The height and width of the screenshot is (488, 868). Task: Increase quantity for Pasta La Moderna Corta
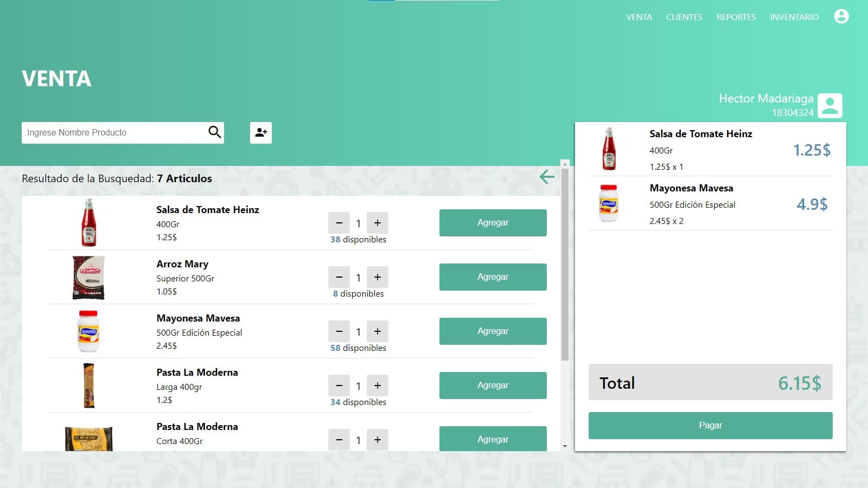(378, 440)
